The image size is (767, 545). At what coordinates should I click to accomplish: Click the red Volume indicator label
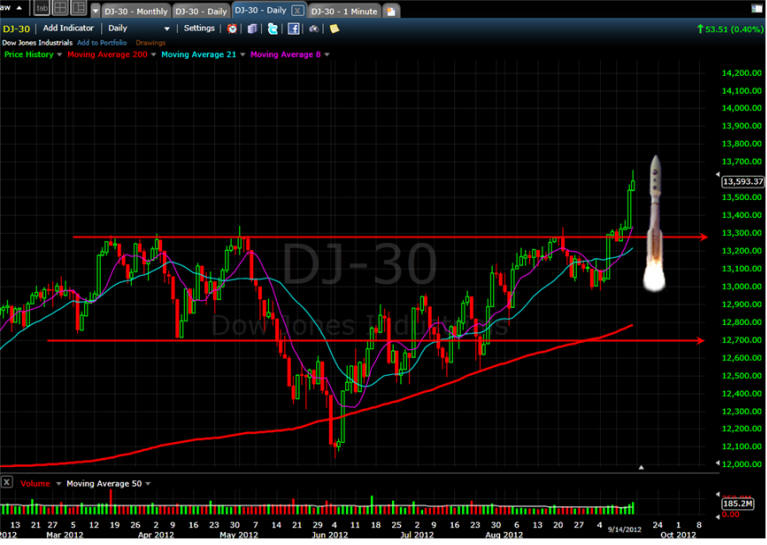pos(35,483)
